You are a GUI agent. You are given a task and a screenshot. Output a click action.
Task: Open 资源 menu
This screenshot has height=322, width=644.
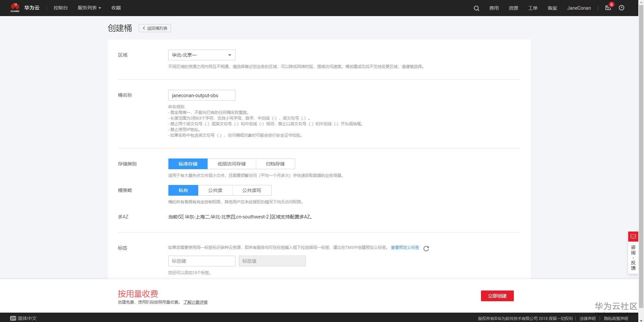[x=513, y=8]
